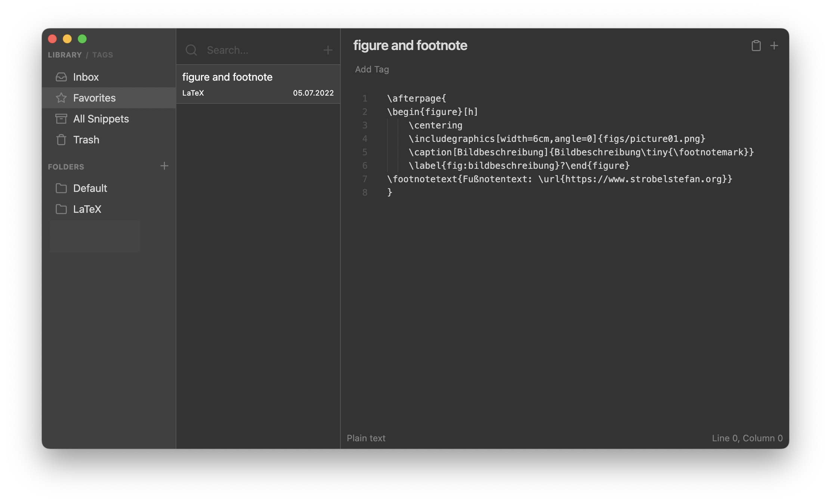
Task: Click the new fragment plus icon beside the search bar
Action: 328,50
